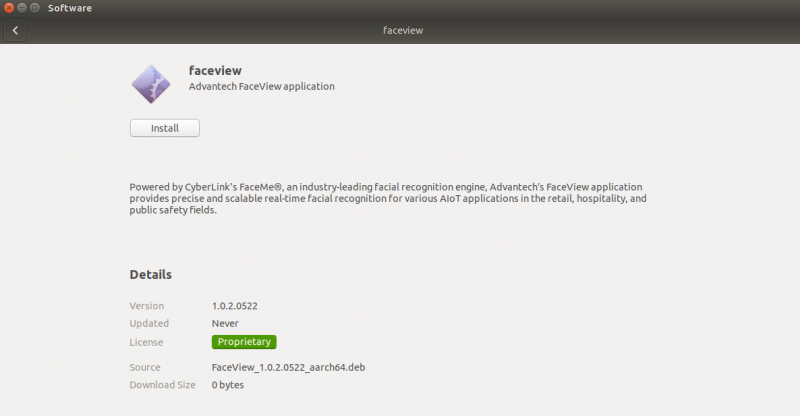Click the Software window title text
This screenshot has height=416, width=800.
[x=70, y=8]
